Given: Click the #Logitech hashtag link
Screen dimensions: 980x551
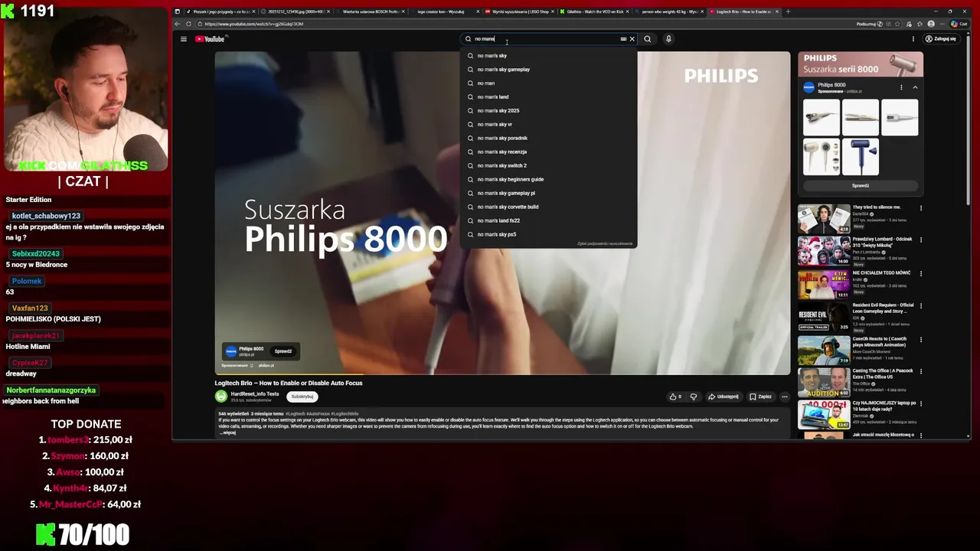Looking at the screenshot, I should pos(295,414).
